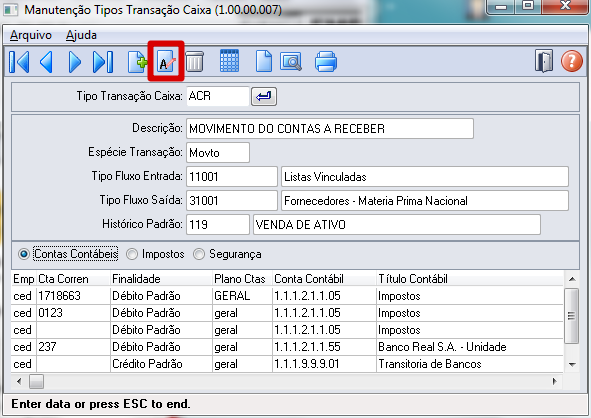Add new record with plus page icon
Screen dimensions: 591x418
[137, 61]
